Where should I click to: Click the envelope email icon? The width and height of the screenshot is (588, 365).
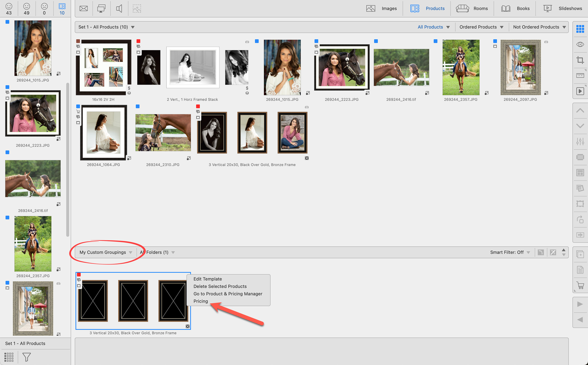coord(83,8)
